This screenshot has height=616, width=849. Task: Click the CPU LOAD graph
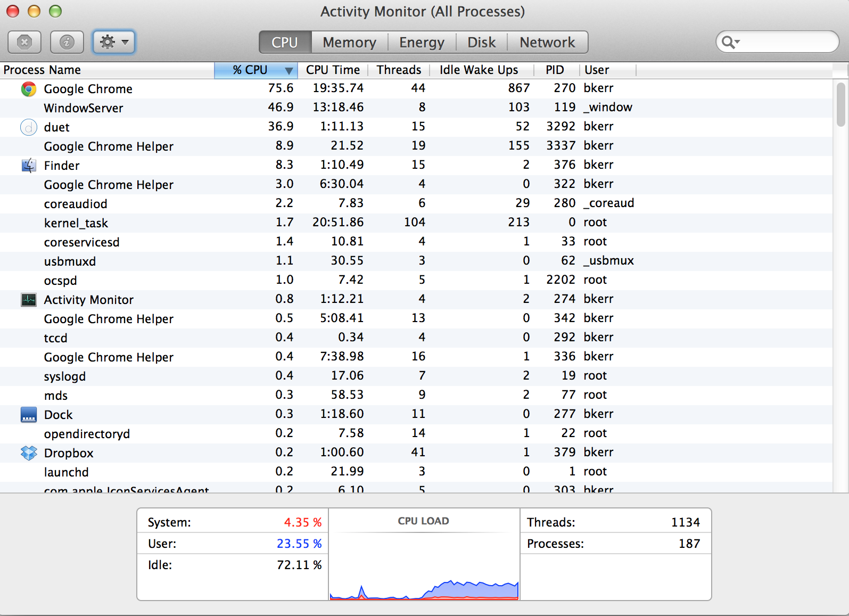click(424, 554)
